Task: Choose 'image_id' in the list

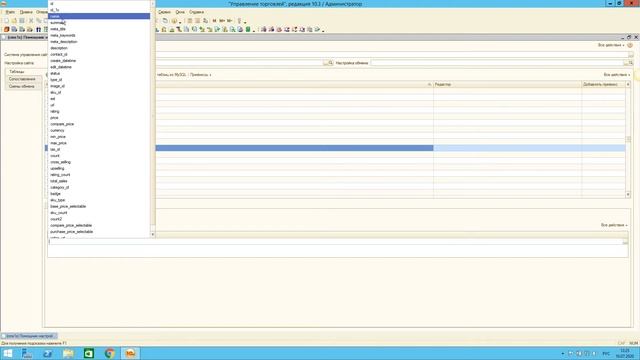Action: 57,86
